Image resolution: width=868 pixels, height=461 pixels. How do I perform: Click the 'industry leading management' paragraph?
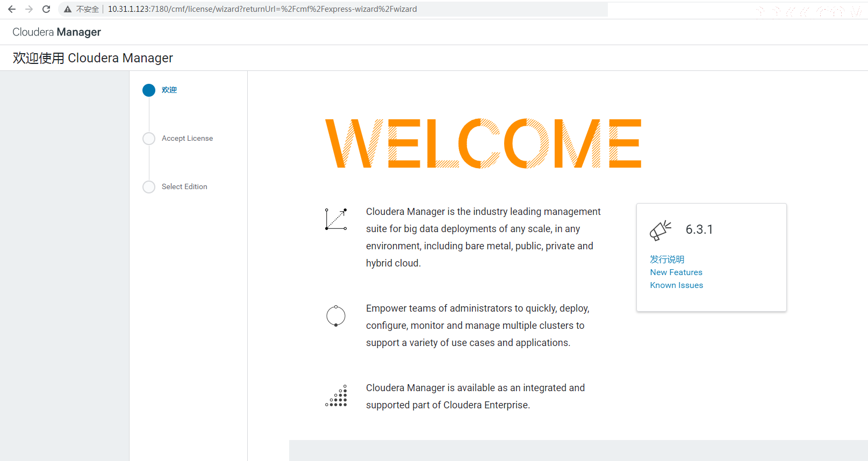click(483, 237)
